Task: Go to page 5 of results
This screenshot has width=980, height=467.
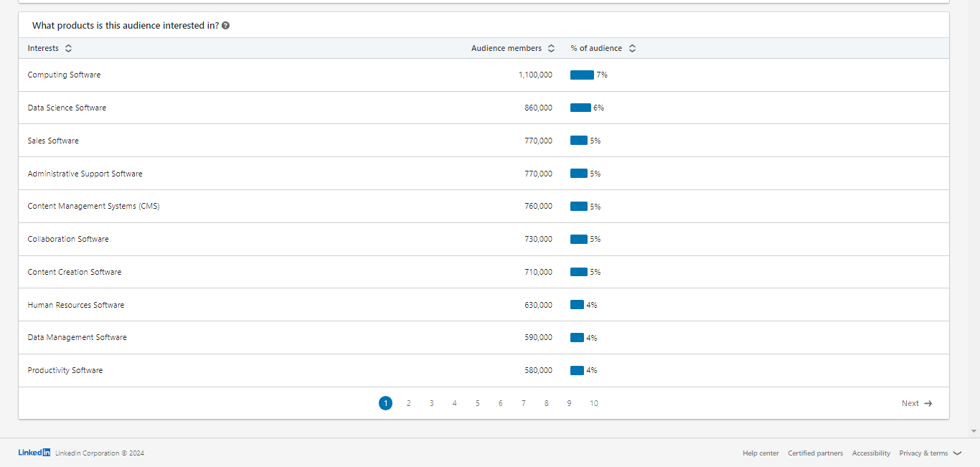Action: [477, 403]
